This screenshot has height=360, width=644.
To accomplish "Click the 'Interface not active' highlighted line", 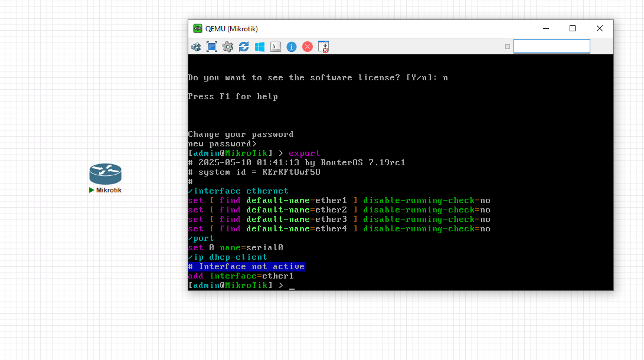I will [246, 266].
